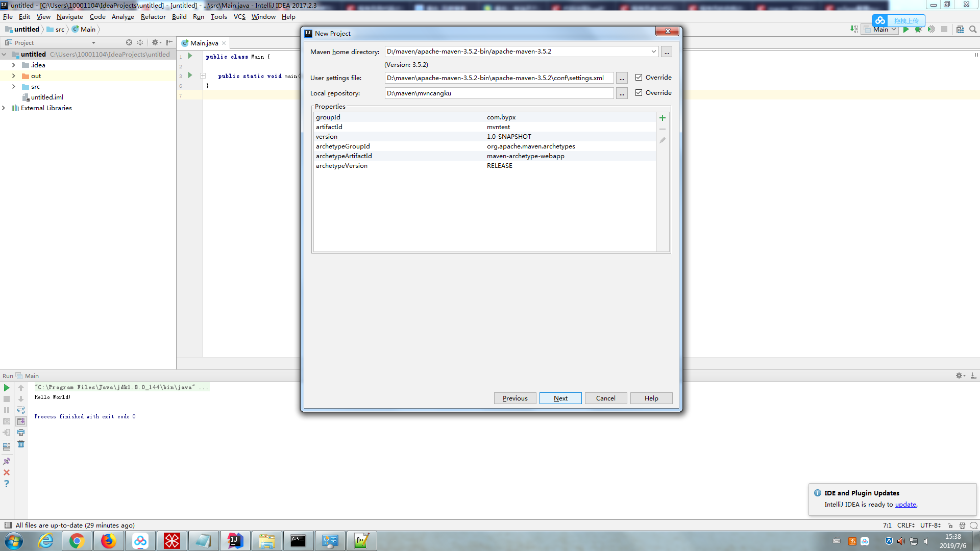Click the Next button
The width and height of the screenshot is (980, 551).
560,398
